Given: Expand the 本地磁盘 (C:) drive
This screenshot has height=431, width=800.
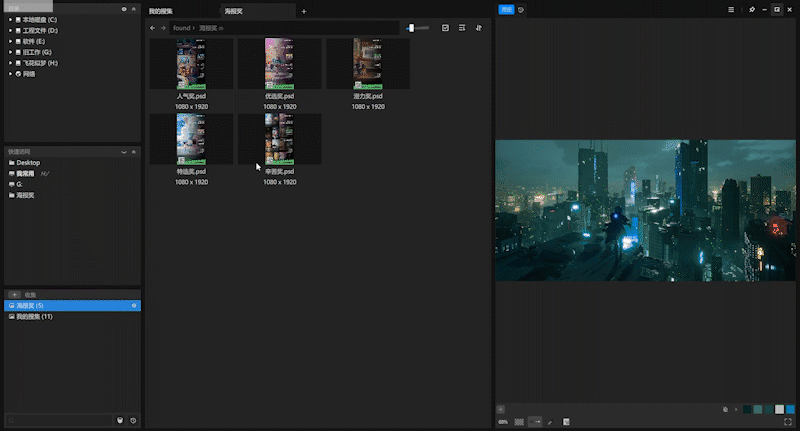Looking at the screenshot, I should click(x=10, y=19).
